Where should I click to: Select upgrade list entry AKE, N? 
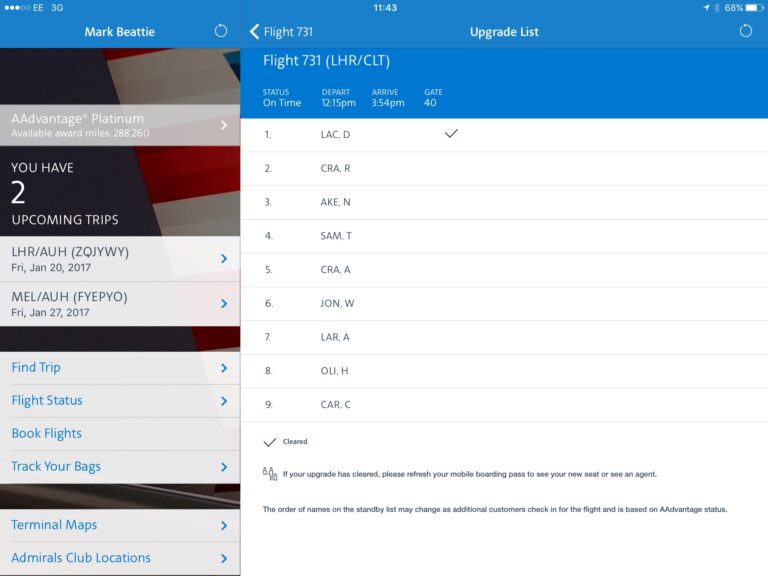pos(504,202)
